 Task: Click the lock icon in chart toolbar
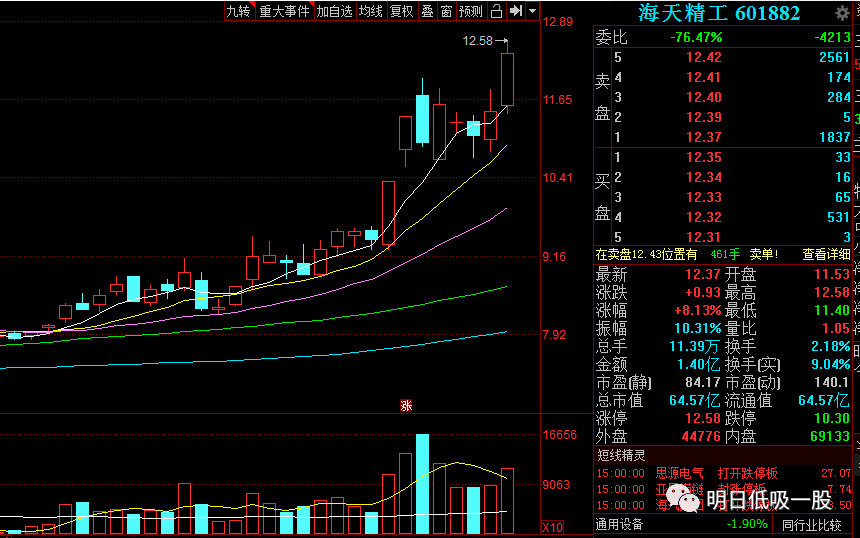pos(496,11)
